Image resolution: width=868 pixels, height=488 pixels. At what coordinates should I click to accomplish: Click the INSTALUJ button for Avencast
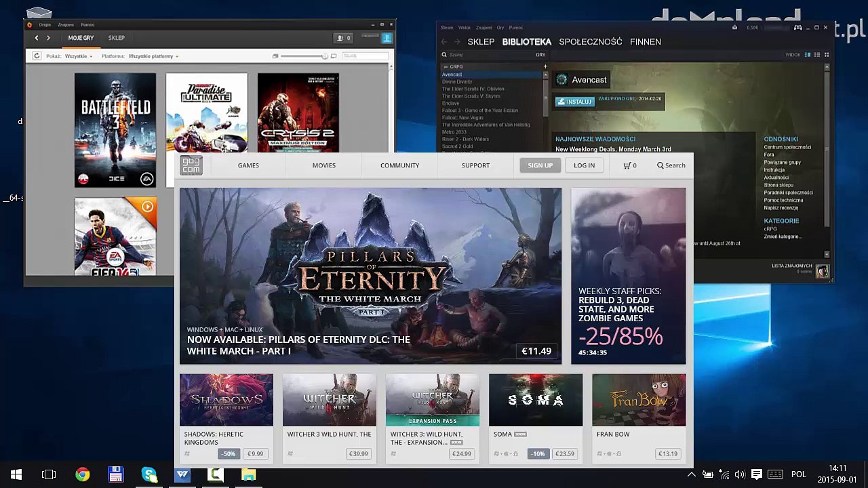(574, 102)
